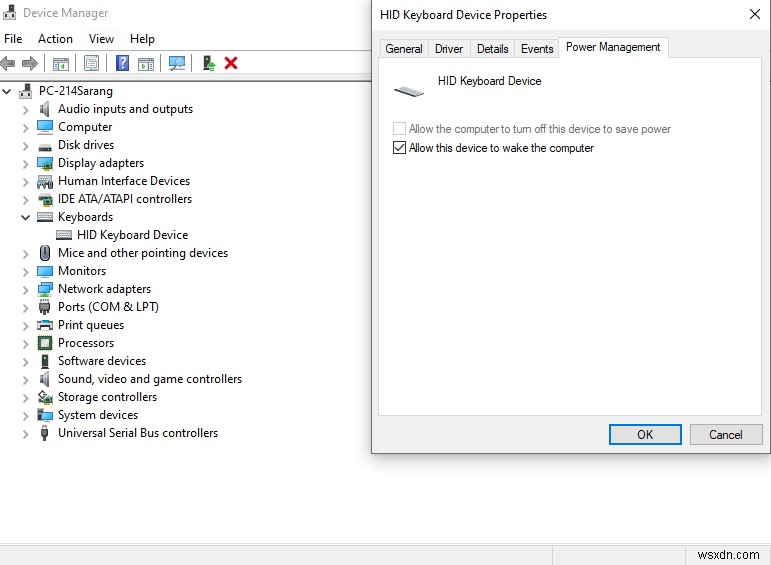Collapse the Keyboards node
The width and height of the screenshot is (771, 565).
tap(25, 217)
